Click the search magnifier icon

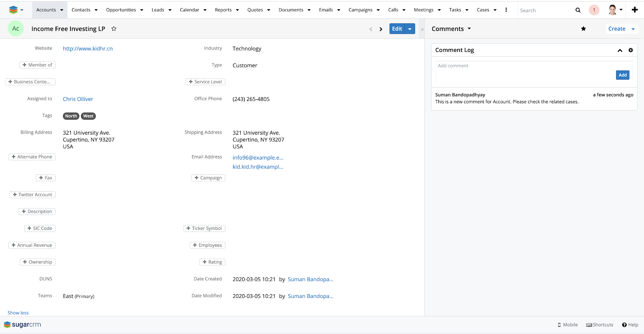pos(578,10)
